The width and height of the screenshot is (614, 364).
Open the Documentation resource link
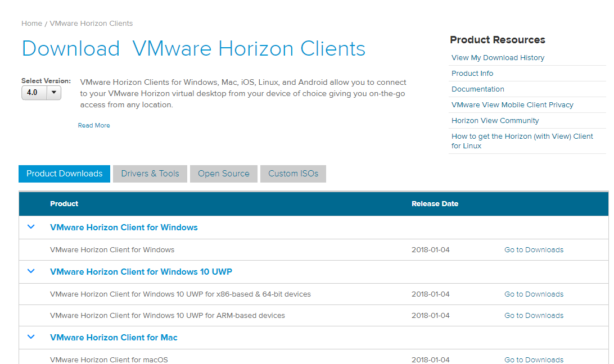pos(478,89)
